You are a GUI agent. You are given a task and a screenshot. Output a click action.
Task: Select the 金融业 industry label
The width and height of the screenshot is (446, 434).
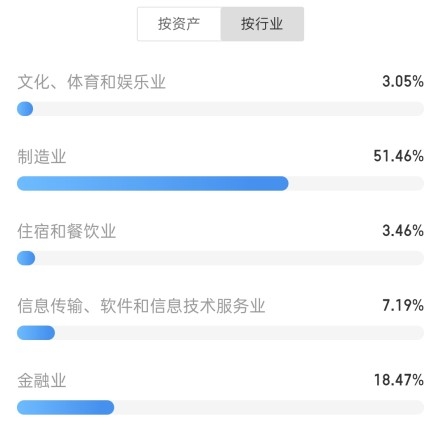(x=42, y=381)
